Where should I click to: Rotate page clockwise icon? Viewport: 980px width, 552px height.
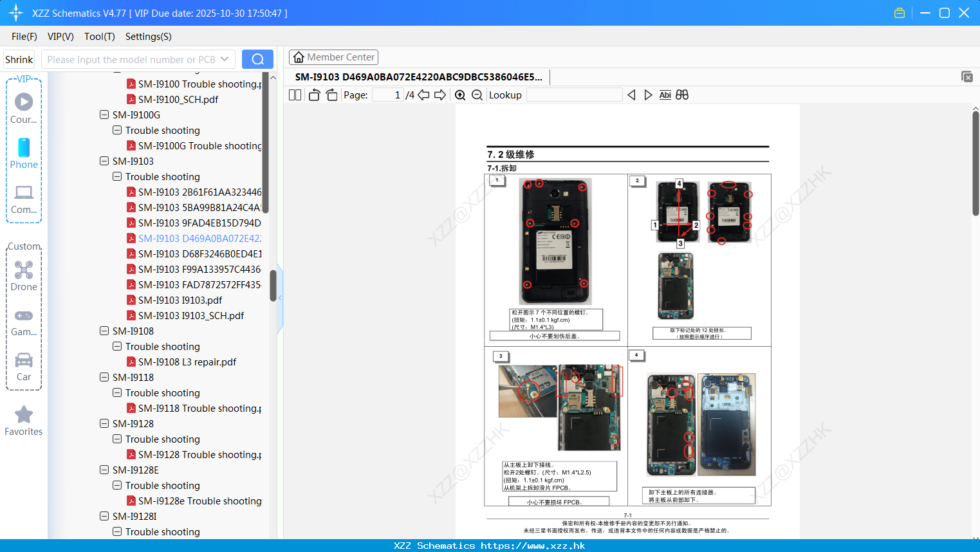(331, 95)
